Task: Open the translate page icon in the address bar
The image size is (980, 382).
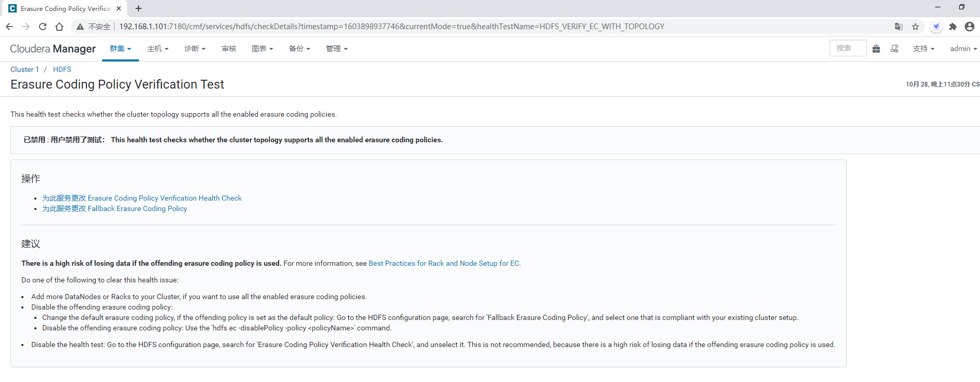Action: [899, 27]
